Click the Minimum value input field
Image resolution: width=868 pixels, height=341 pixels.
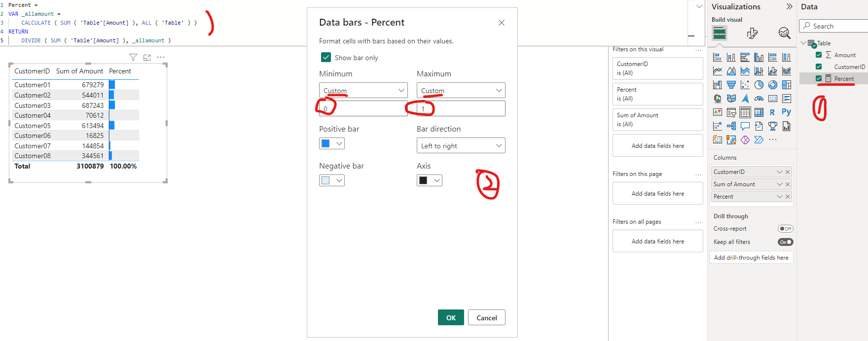click(363, 108)
